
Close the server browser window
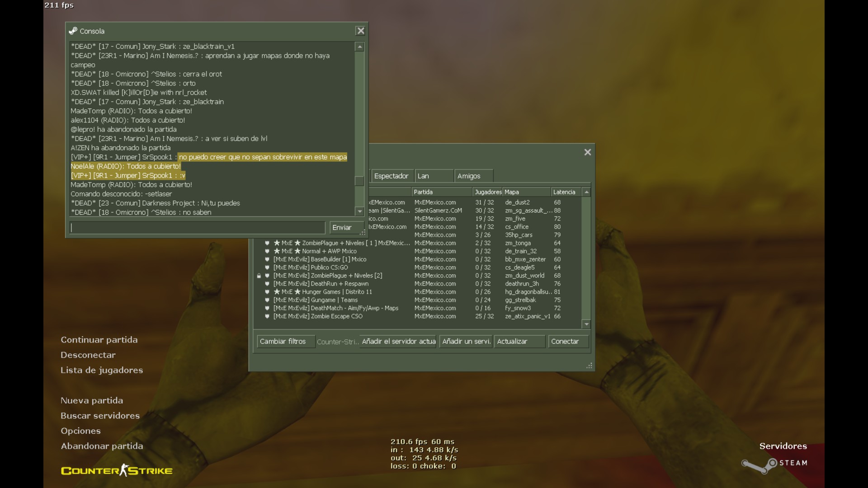click(x=587, y=152)
